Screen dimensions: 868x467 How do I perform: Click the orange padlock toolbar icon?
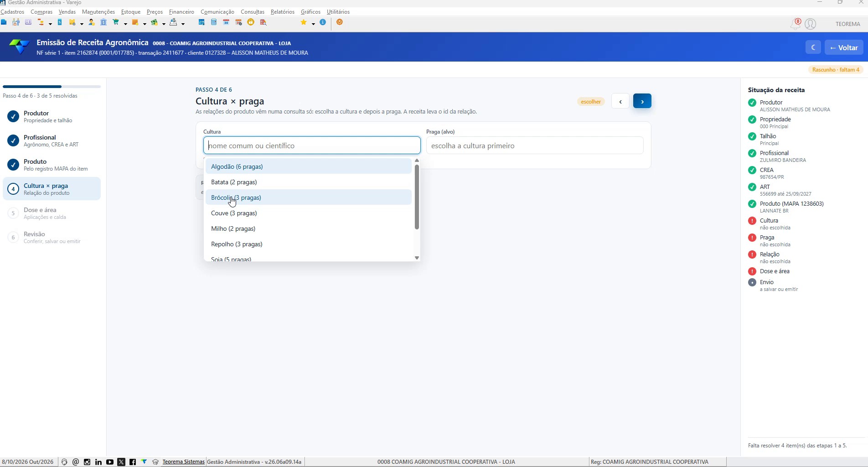click(x=251, y=22)
